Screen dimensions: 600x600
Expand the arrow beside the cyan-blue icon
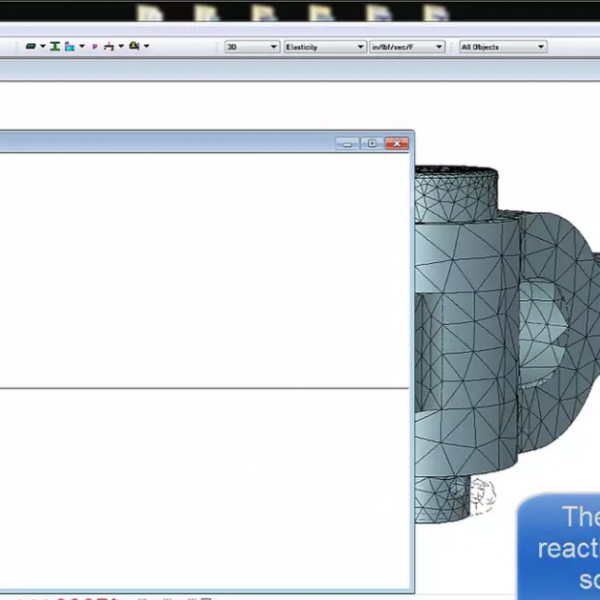(82, 46)
